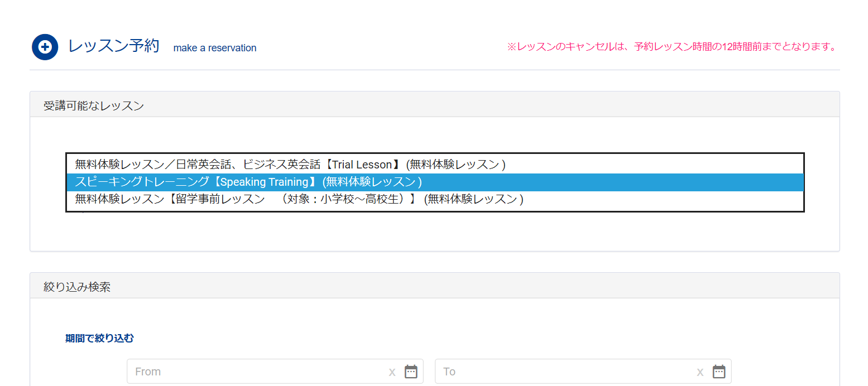The image size is (868, 386).
Task: Click blank space right of To field
Action: click(781, 371)
